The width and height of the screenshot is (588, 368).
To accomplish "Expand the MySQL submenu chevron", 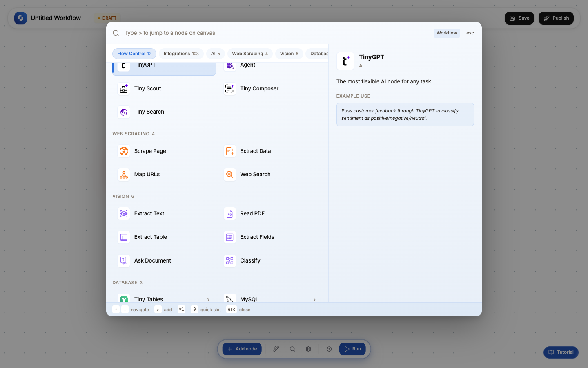I will 314,300.
